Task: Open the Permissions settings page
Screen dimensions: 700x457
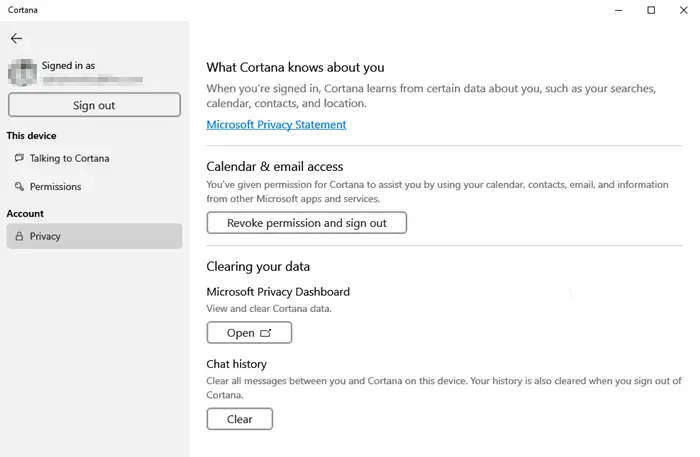Action: [94, 187]
